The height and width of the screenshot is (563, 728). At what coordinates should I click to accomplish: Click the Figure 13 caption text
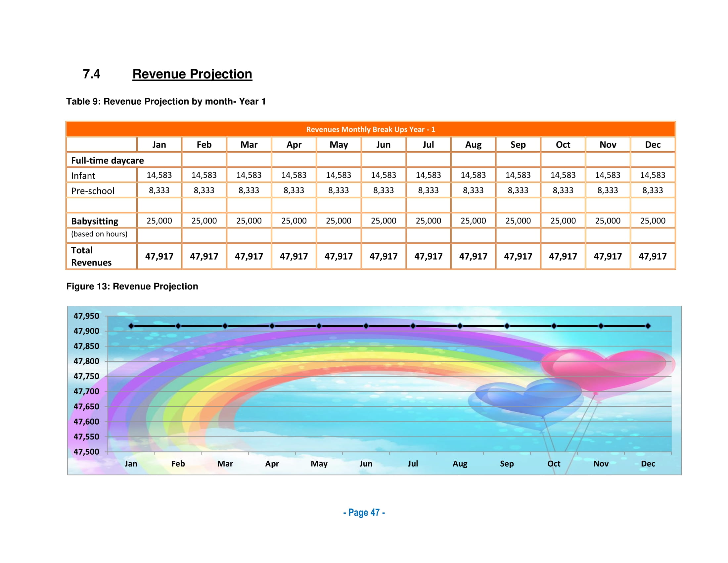pyautogui.click(x=132, y=286)
